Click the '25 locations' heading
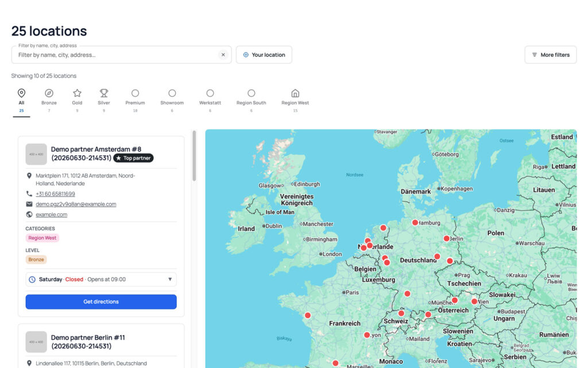 coord(49,31)
